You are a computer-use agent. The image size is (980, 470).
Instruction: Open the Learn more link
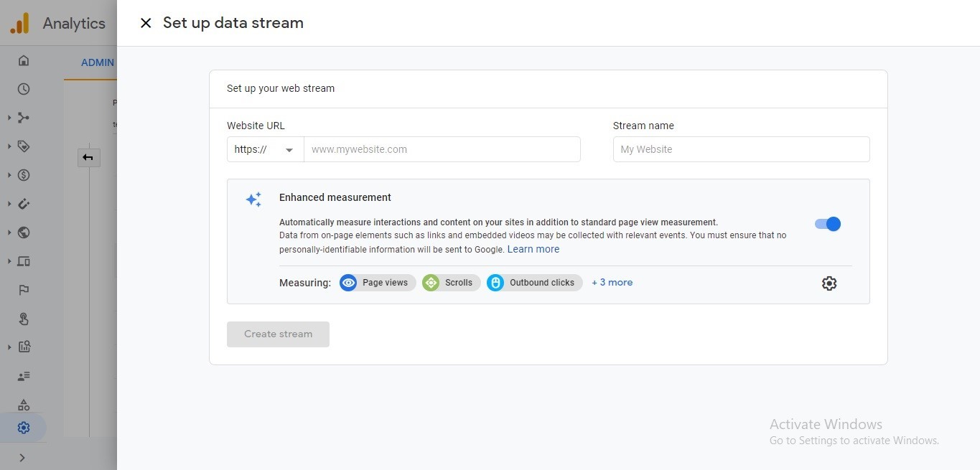point(533,249)
